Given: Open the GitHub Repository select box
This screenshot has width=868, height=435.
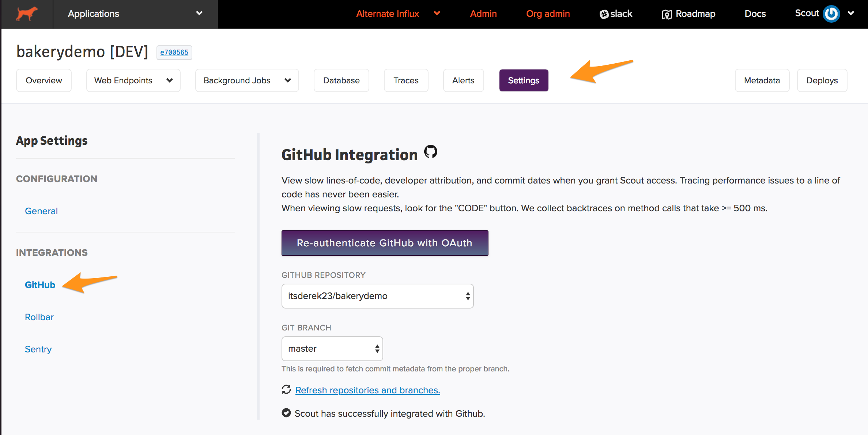Looking at the screenshot, I should [x=377, y=296].
